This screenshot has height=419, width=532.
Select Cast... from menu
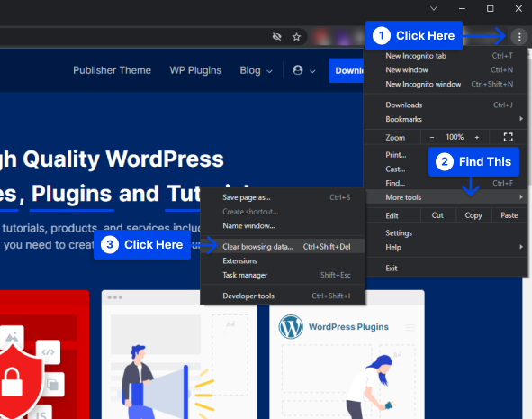(395, 169)
